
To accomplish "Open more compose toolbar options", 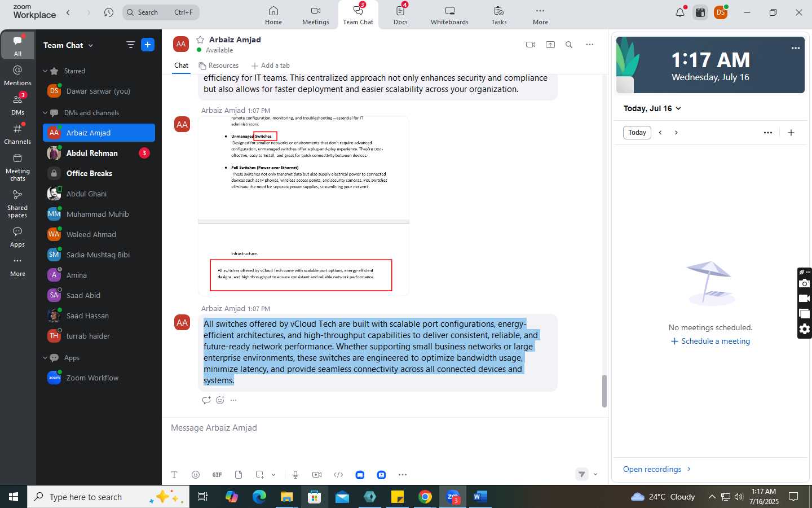I will click(403, 475).
